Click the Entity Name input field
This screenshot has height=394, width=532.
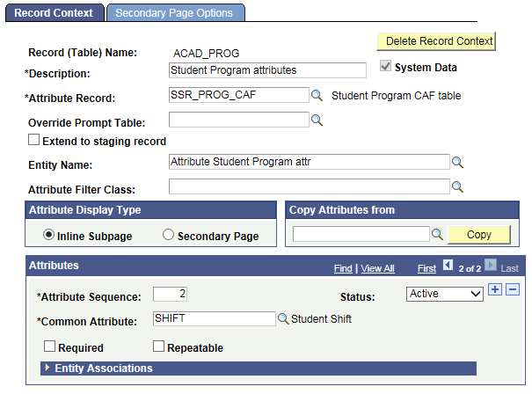[x=310, y=162]
